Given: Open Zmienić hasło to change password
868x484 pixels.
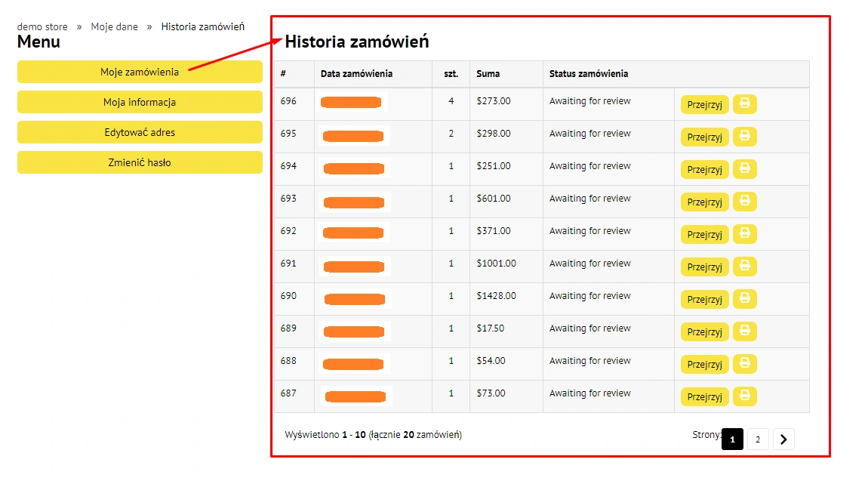Looking at the screenshot, I should 140,162.
